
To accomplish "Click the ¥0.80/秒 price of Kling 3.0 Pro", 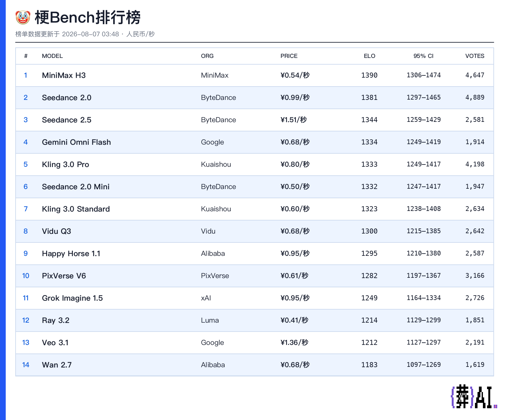I will tap(295, 164).
